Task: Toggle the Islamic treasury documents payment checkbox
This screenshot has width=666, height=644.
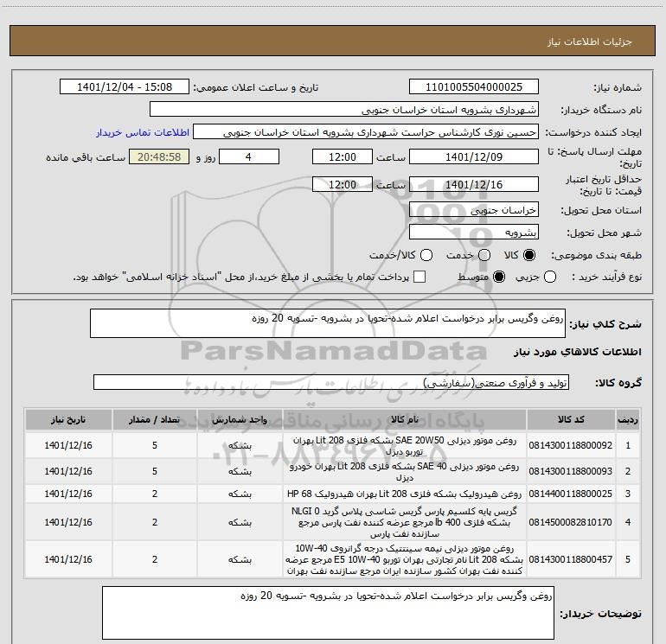Action: click(419, 277)
